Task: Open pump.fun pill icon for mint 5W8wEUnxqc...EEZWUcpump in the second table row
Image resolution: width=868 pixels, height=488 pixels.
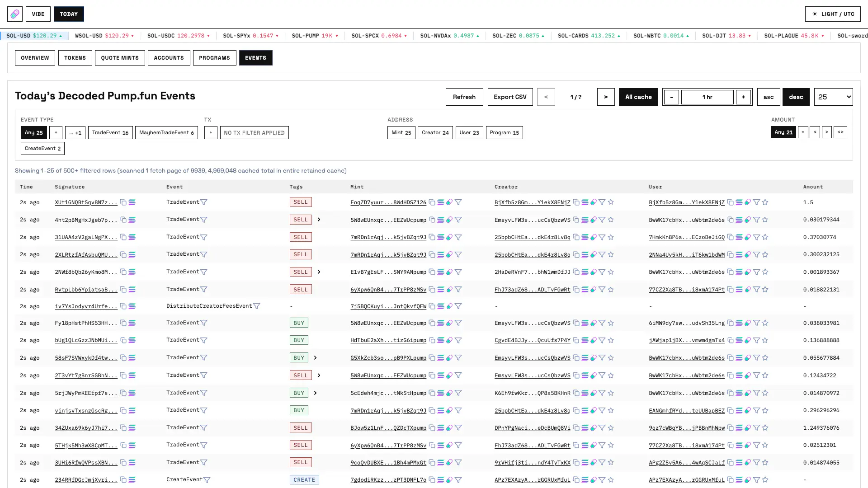Action: tap(449, 220)
